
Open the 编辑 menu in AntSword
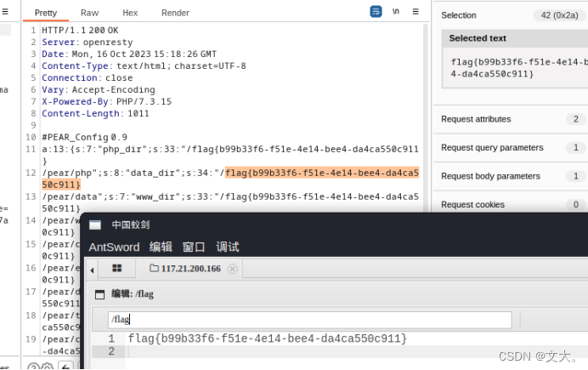161,248
